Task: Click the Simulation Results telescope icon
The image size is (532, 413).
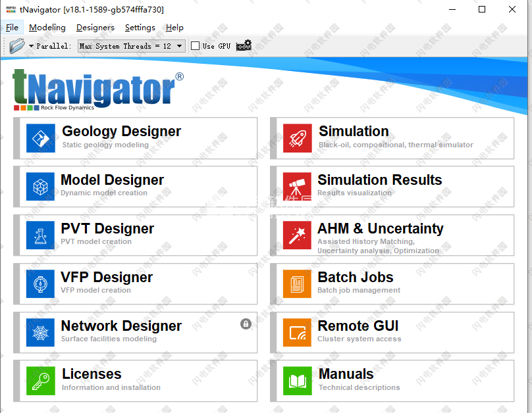Action: [x=297, y=187]
